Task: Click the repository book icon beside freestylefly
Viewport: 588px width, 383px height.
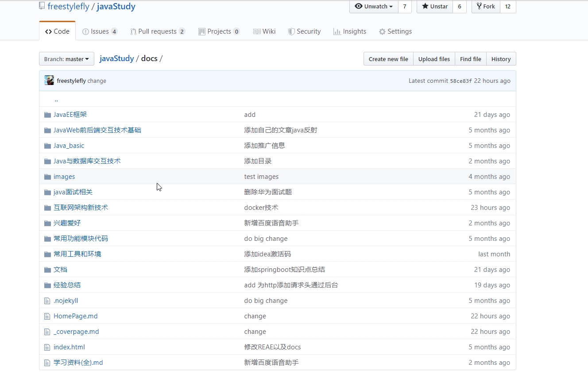Action: coord(42,6)
